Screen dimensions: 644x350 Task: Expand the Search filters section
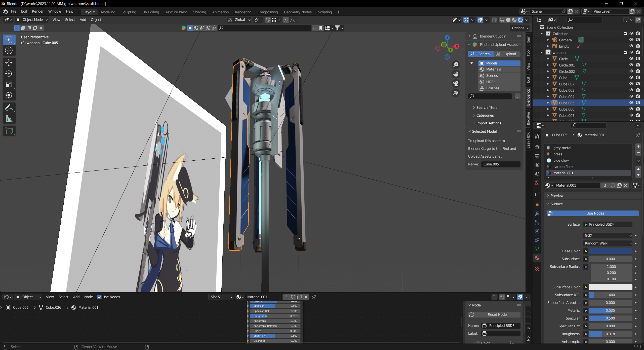(x=487, y=108)
